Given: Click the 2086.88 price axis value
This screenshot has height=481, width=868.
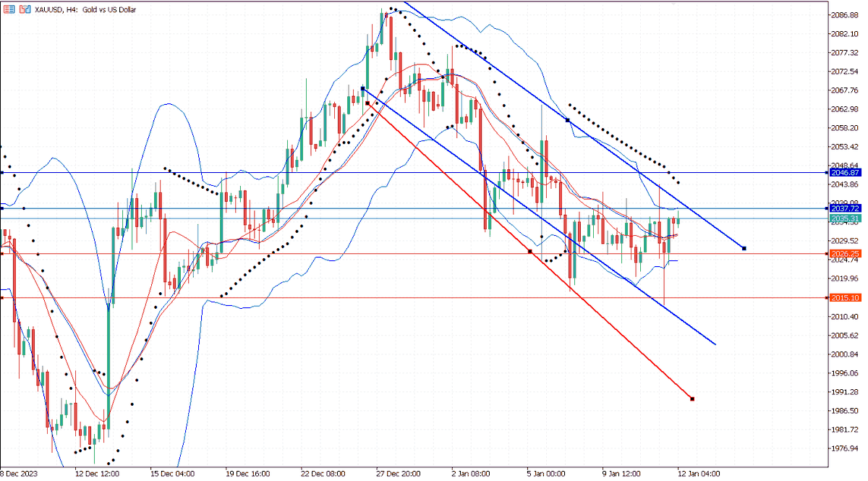Looking at the screenshot, I should (844, 15).
